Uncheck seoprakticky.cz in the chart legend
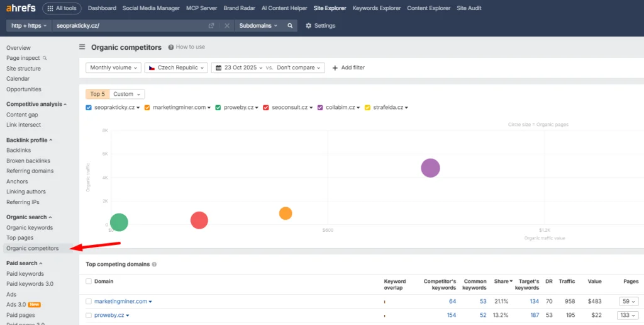Viewport: 644px width, 325px height. click(89, 108)
